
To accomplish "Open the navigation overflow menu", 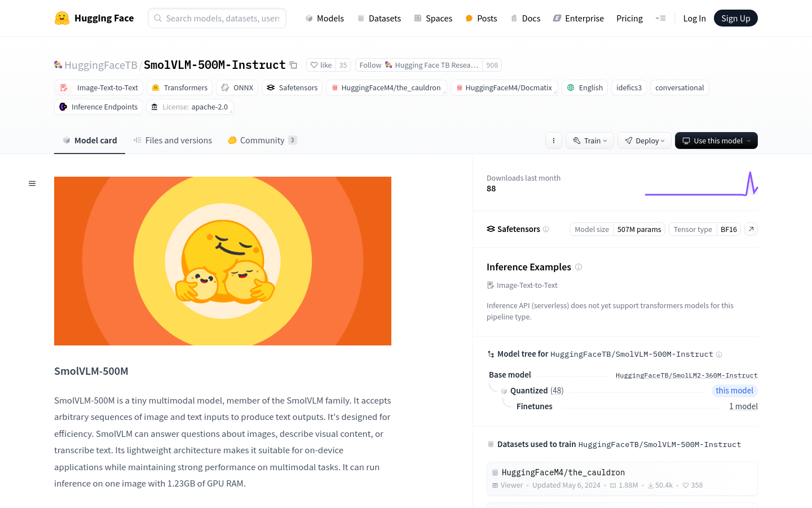I will point(660,18).
